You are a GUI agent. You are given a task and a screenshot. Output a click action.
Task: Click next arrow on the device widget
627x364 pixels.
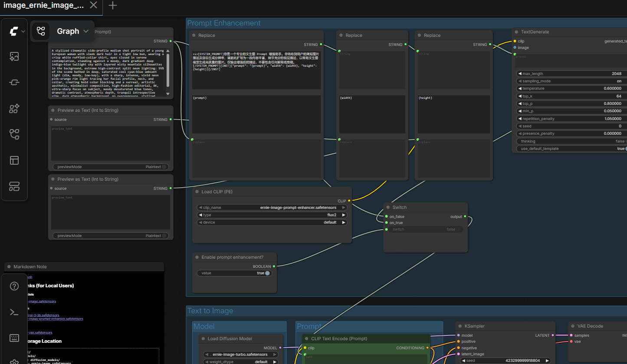click(x=344, y=222)
